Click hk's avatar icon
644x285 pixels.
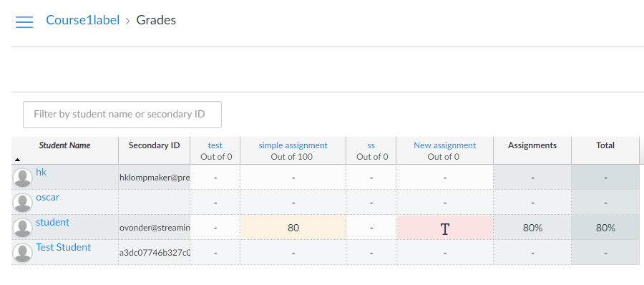click(x=23, y=178)
